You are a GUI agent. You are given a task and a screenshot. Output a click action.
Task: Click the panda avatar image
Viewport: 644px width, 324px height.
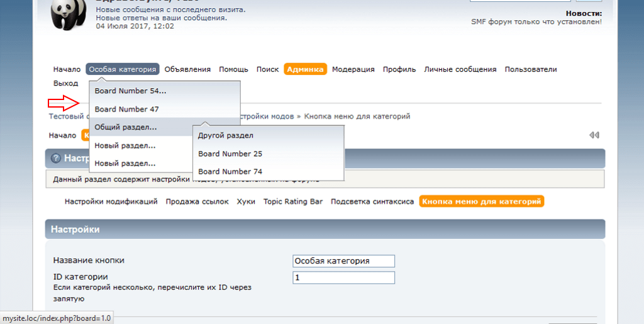pos(68,14)
